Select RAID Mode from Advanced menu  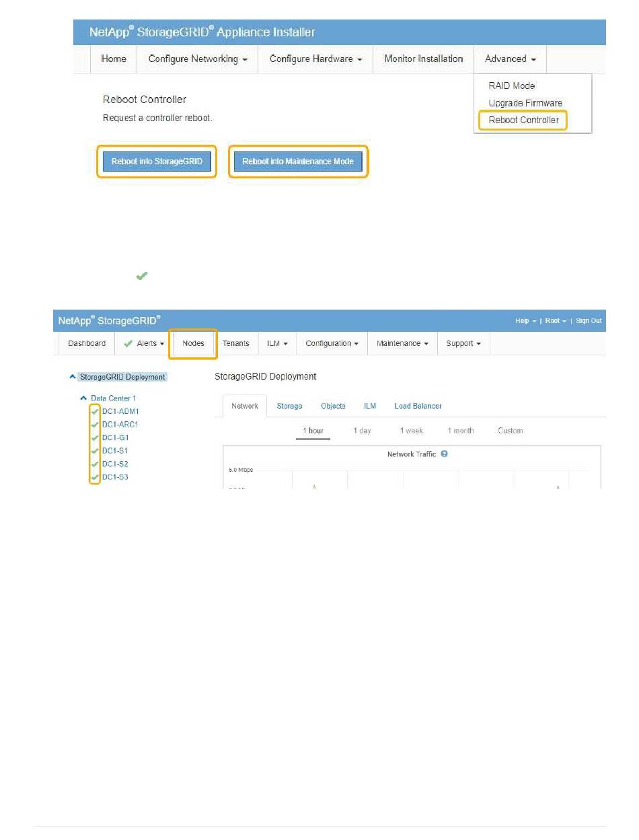click(512, 86)
